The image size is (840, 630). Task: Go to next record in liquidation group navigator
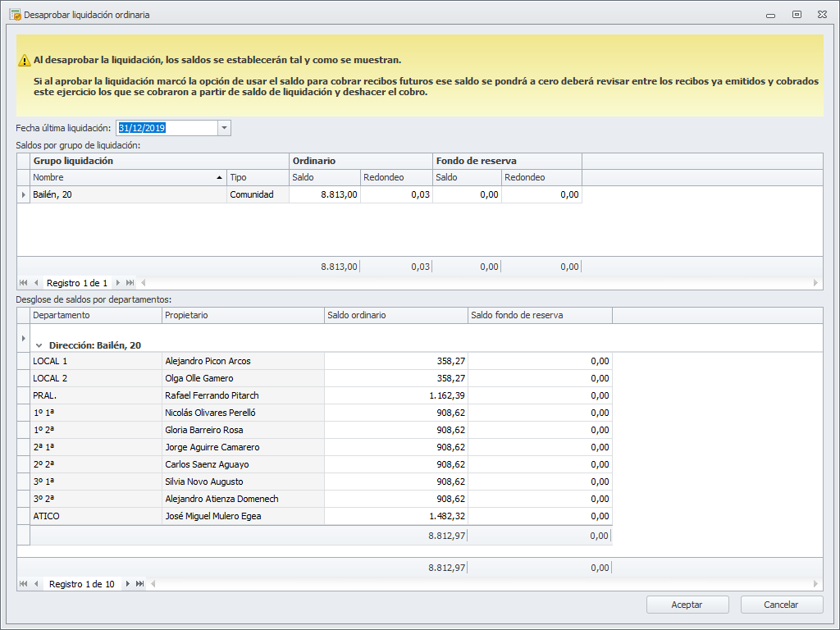click(118, 283)
